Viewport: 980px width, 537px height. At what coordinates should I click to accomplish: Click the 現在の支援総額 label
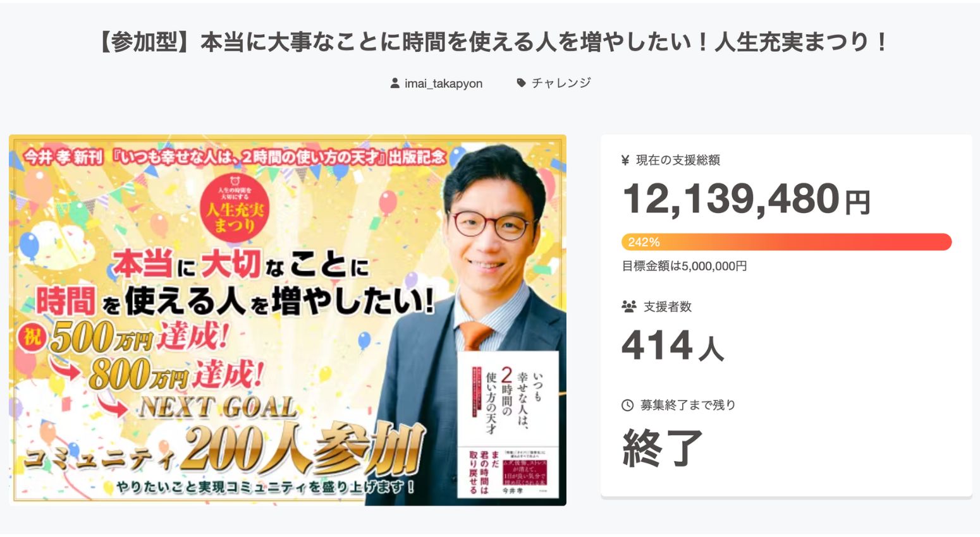pyautogui.click(x=678, y=160)
